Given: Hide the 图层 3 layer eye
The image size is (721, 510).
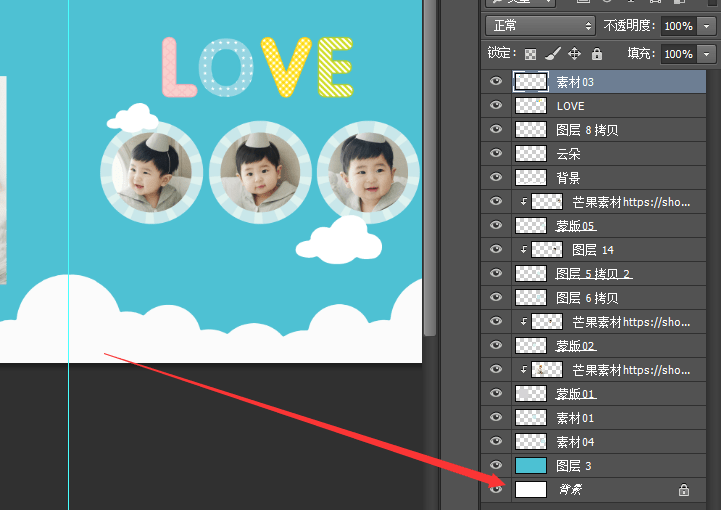Looking at the screenshot, I should coord(496,465).
